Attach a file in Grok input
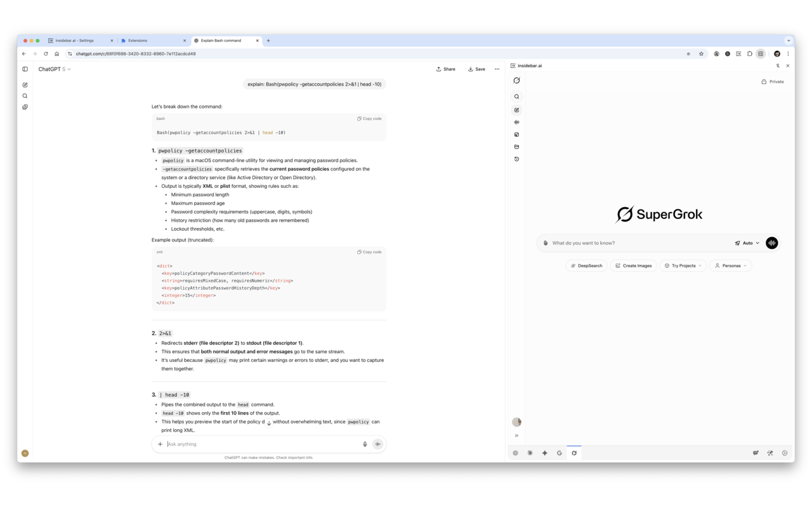 [x=546, y=243]
